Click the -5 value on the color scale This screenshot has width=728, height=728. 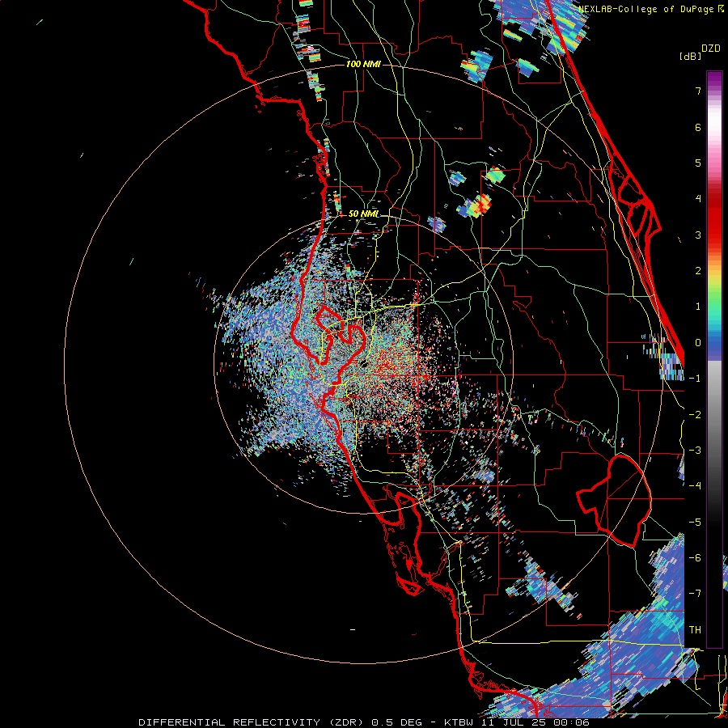(x=695, y=522)
